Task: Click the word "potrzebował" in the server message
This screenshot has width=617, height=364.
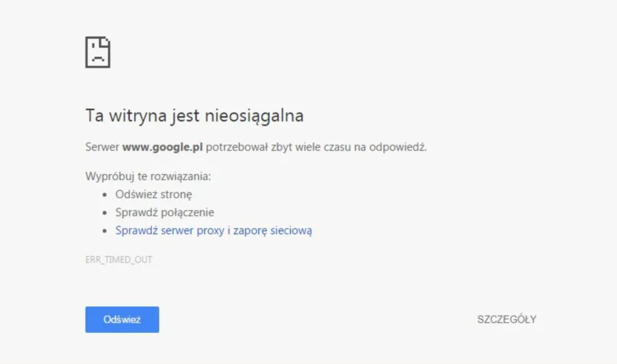Action: pos(235,147)
